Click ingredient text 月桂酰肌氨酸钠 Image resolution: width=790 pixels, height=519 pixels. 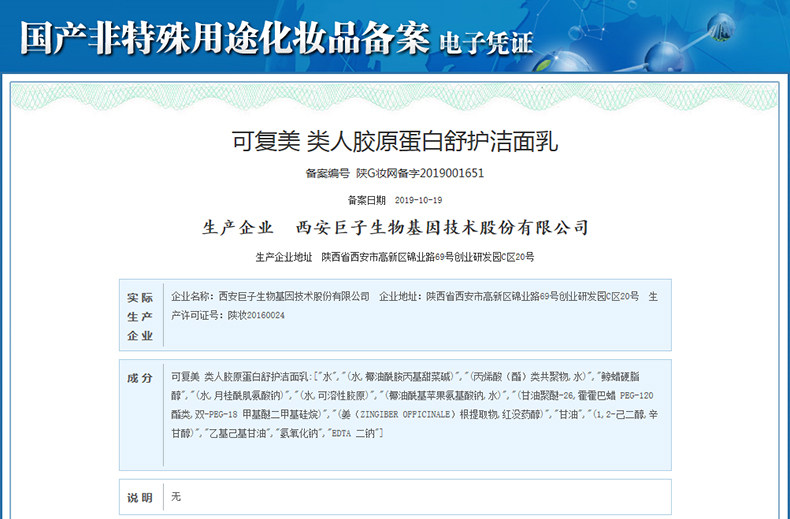point(248,396)
